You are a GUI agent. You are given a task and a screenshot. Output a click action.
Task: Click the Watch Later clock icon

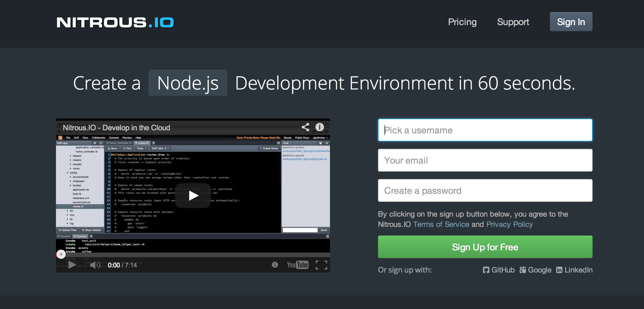tap(275, 265)
